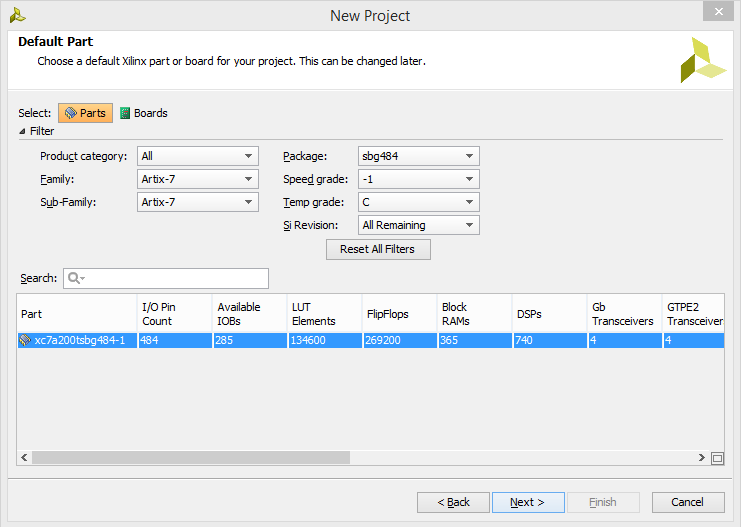Sort by Part column header

tap(77, 314)
